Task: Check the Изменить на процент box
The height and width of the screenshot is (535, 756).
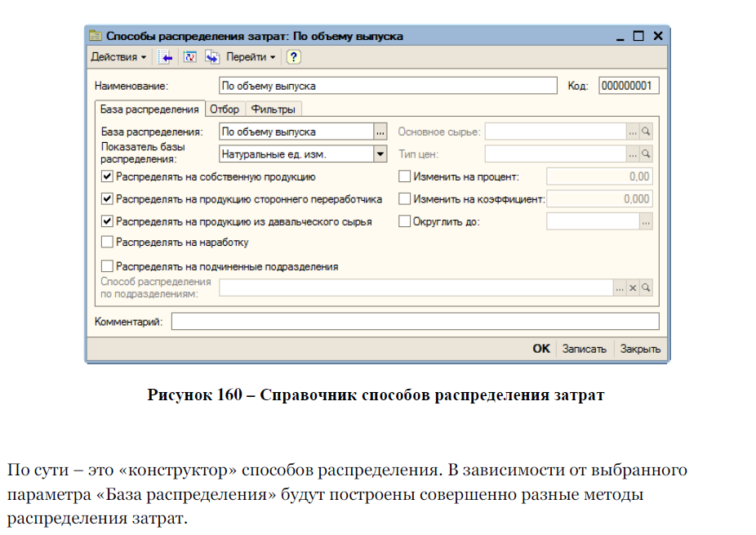Action: (x=404, y=176)
